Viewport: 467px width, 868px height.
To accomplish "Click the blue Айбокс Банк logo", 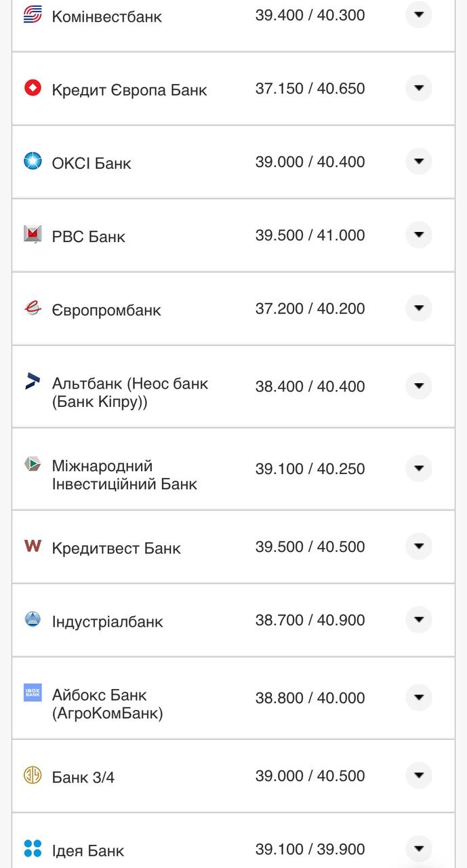I will (x=32, y=693).
